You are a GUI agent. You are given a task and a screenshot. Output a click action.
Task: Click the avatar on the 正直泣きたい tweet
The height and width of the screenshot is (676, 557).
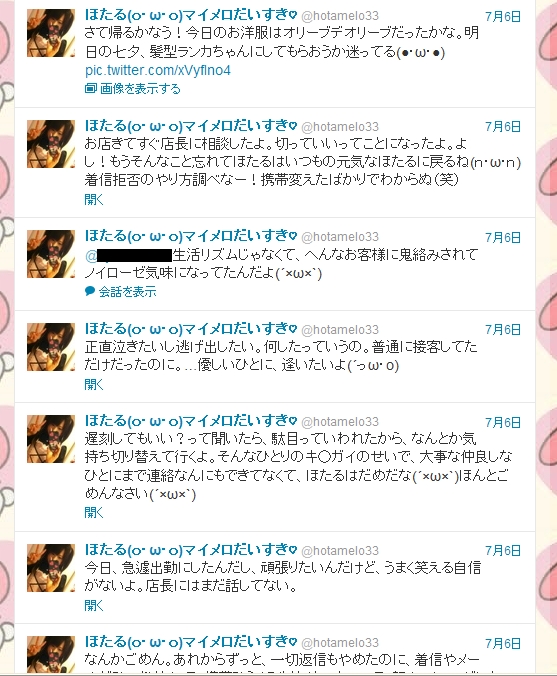coord(51,347)
